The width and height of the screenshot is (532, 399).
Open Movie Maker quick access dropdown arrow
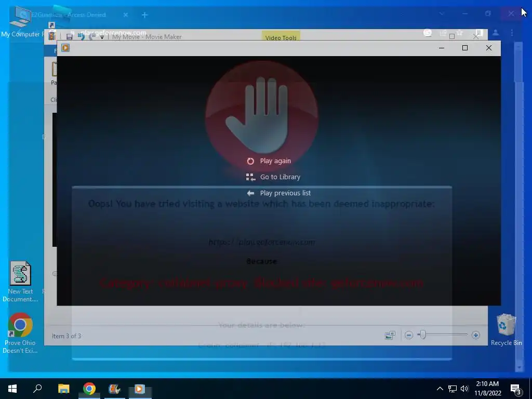point(102,37)
